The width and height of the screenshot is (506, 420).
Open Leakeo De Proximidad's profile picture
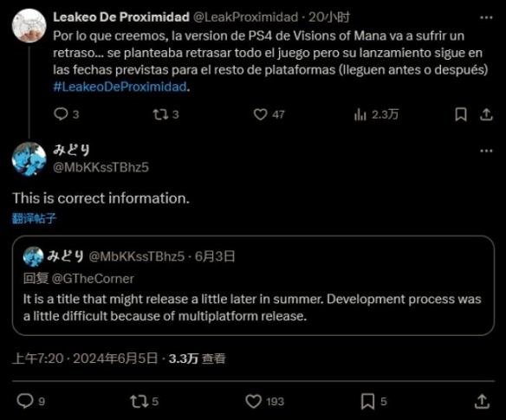coord(29,26)
